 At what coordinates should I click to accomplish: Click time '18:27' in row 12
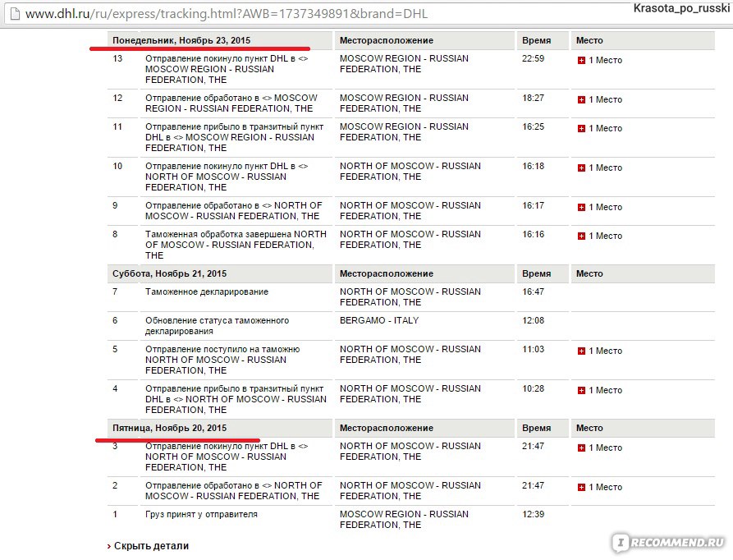click(533, 98)
